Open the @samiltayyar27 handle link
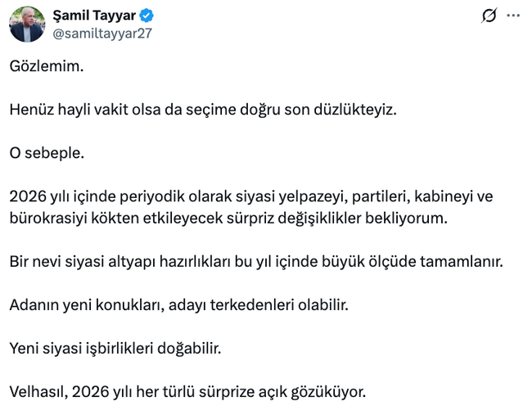 click(102, 33)
